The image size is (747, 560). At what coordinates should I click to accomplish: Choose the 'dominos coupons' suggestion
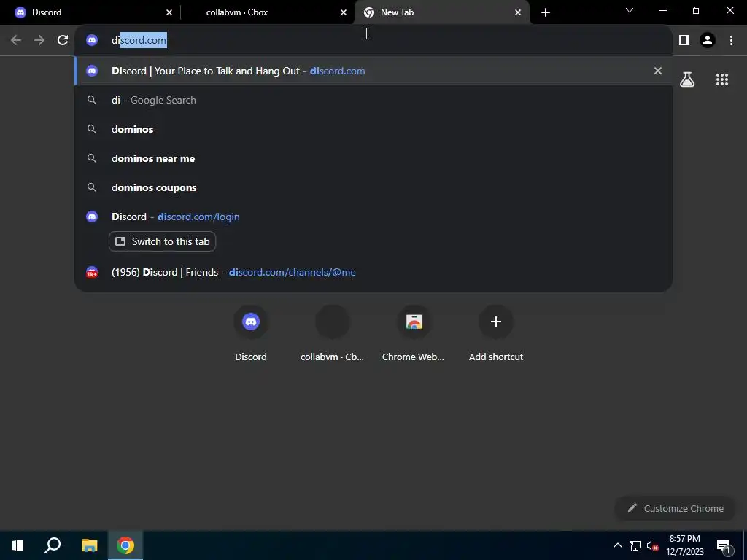(x=373, y=187)
